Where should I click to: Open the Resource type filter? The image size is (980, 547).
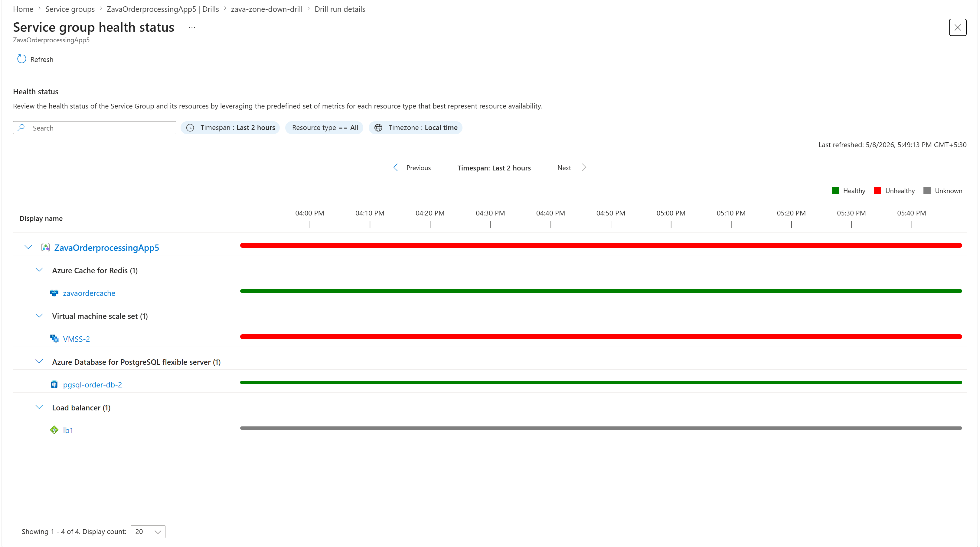point(325,128)
